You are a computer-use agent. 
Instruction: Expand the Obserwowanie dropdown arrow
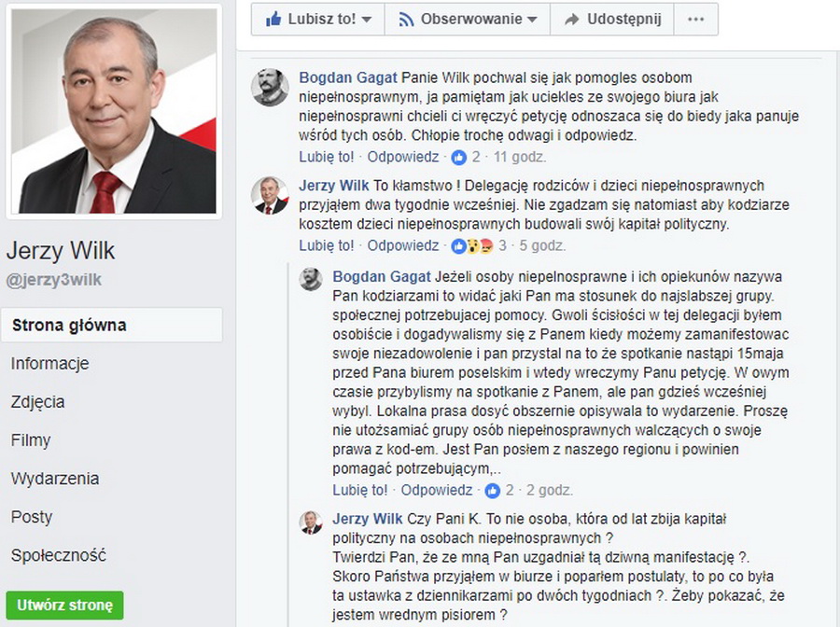coord(532,20)
